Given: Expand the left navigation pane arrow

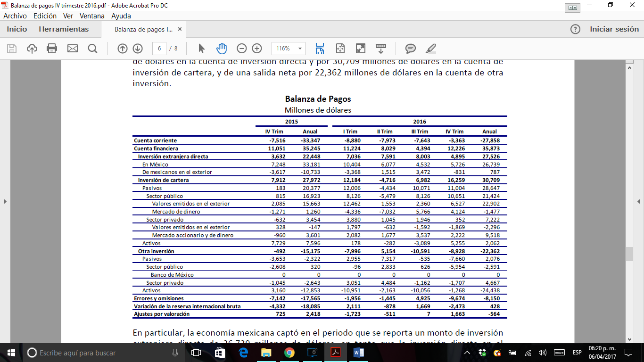Looking at the screenshot, I should tap(5, 202).
